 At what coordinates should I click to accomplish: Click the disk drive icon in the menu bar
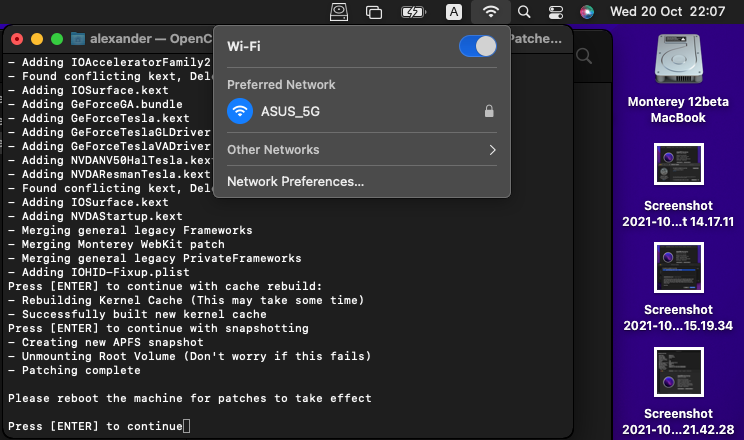coord(340,12)
